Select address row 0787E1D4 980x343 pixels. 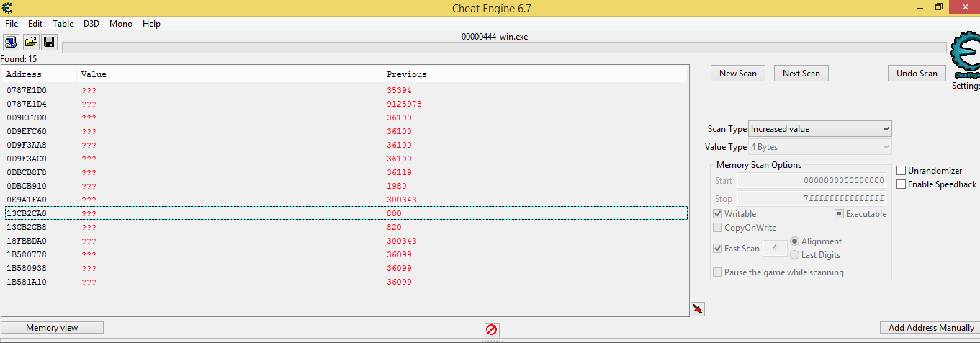point(346,104)
